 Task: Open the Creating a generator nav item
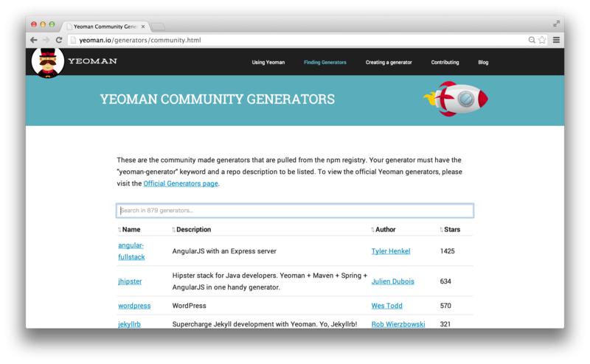pos(389,63)
